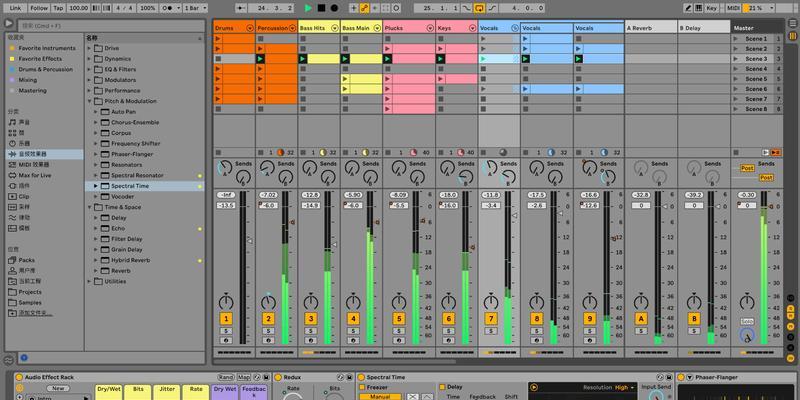
Task: Collapse the Time & Space folder
Action: (89, 207)
